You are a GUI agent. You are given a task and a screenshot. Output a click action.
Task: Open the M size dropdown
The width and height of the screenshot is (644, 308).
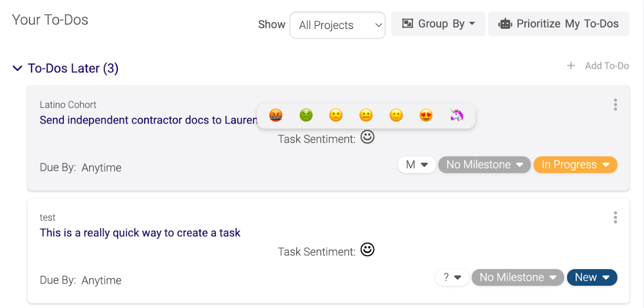tap(417, 165)
